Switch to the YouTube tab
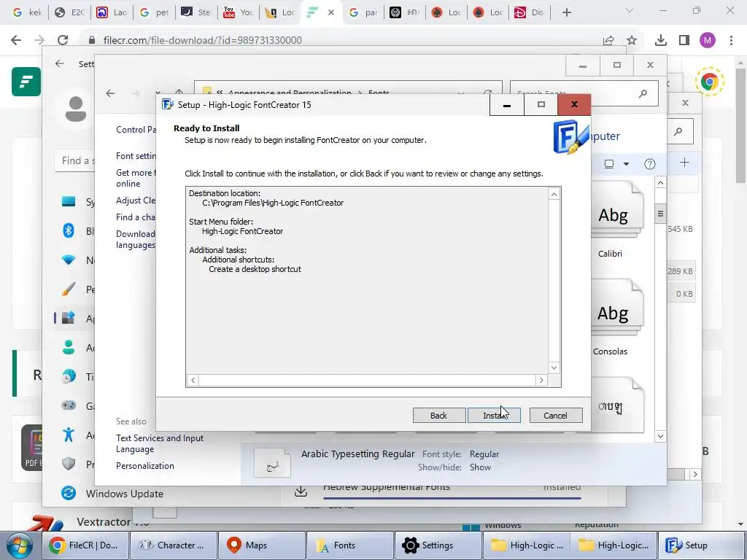Image resolution: width=747 pixels, height=560 pixels. pos(239,12)
